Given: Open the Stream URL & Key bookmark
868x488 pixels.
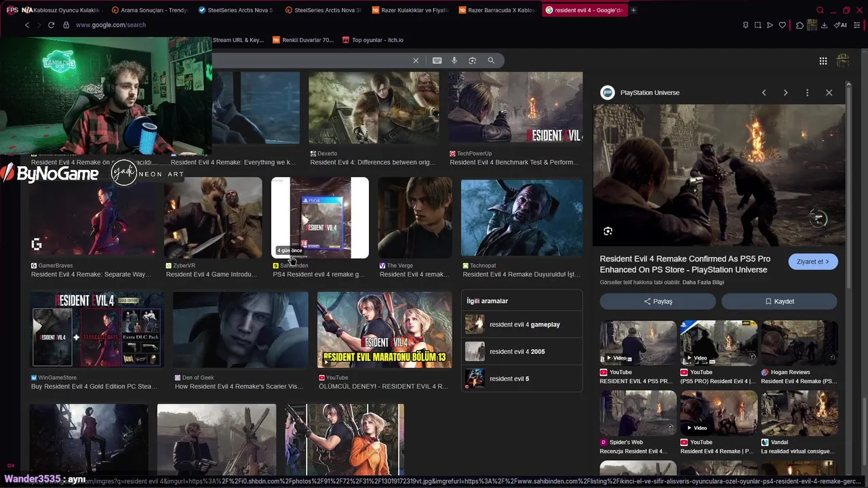Looking at the screenshot, I should tap(238, 40).
